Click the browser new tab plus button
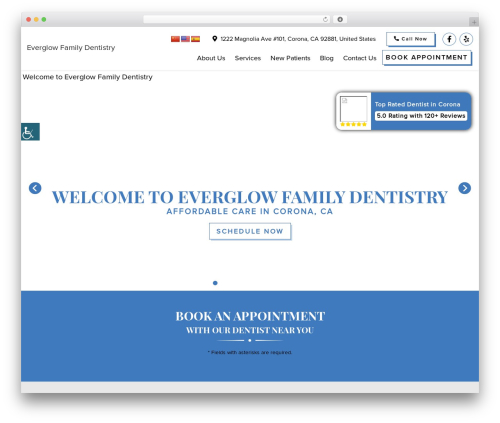 coord(474,22)
